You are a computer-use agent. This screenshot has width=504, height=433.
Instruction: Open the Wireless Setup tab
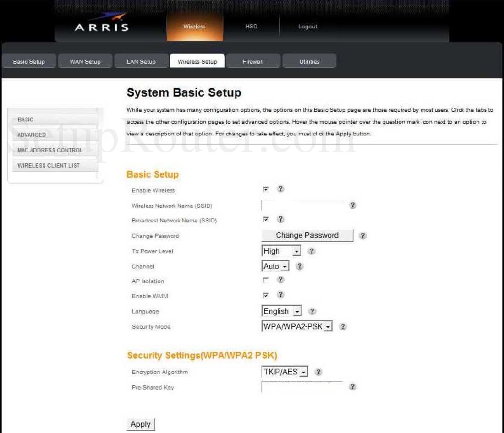tap(197, 61)
